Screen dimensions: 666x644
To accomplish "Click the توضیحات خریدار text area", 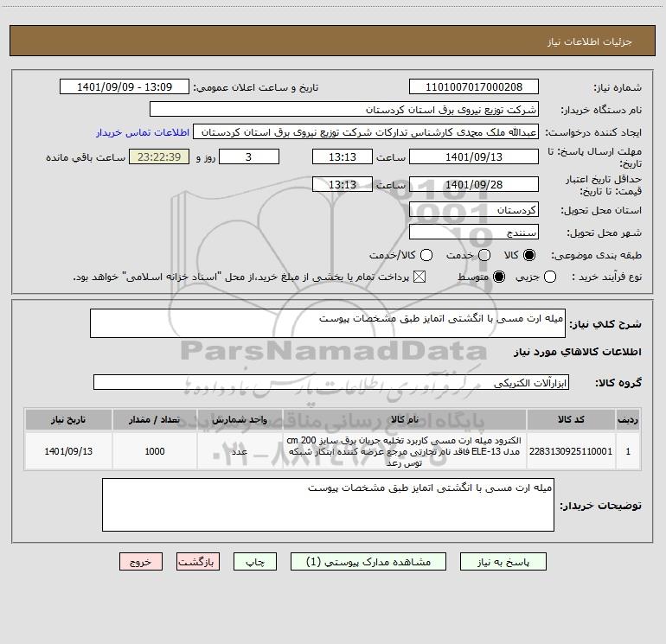I will (x=328, y=505).
